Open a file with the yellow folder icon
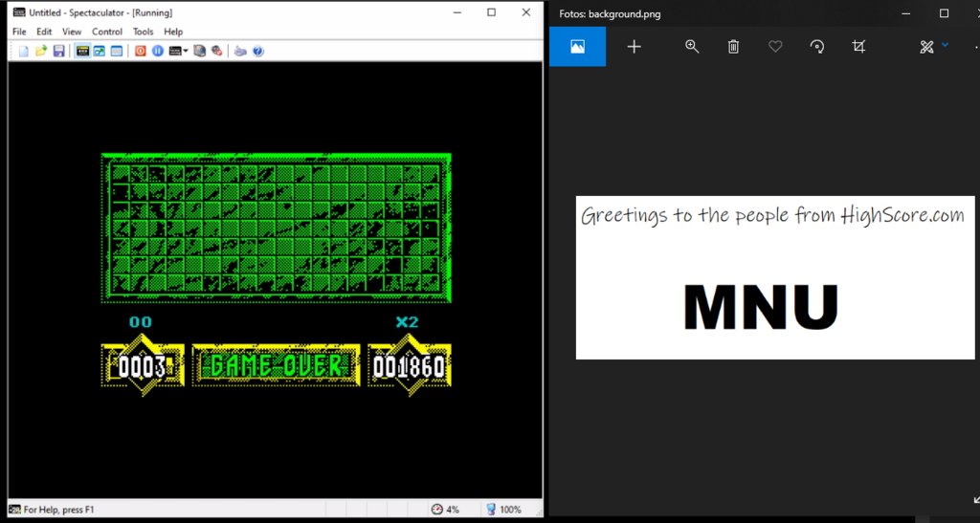This screenshot has width=980, height=523. (41, 52)
